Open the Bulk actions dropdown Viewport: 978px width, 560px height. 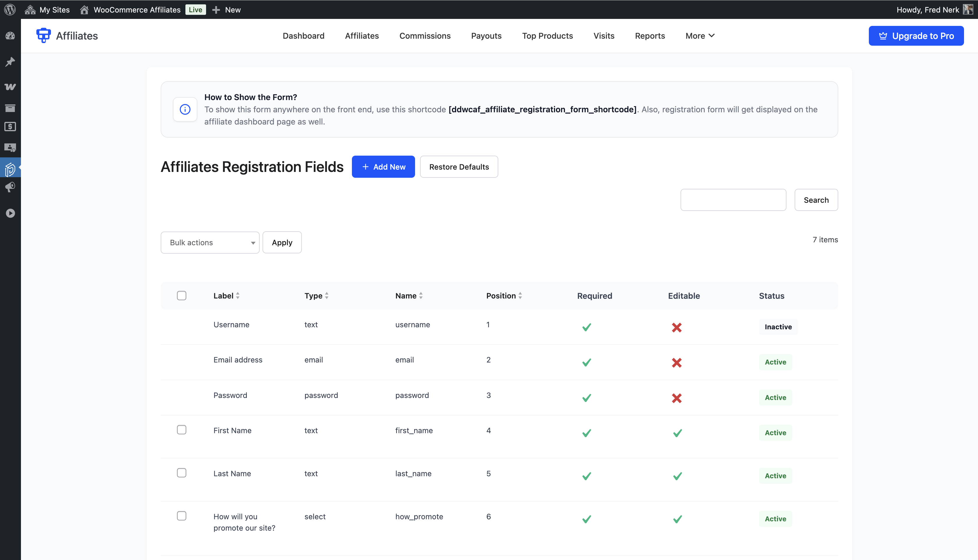210,242
